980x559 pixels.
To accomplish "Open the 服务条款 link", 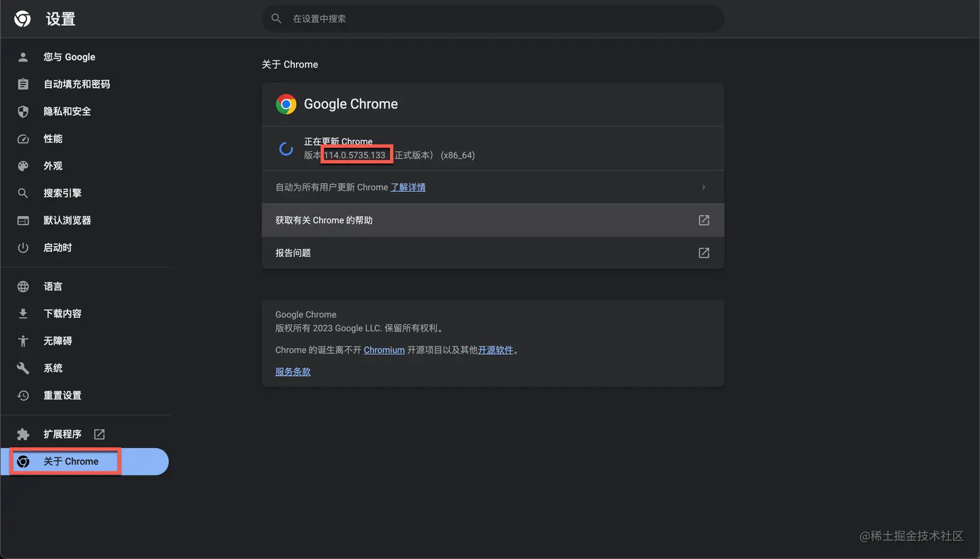I will 293,372.
